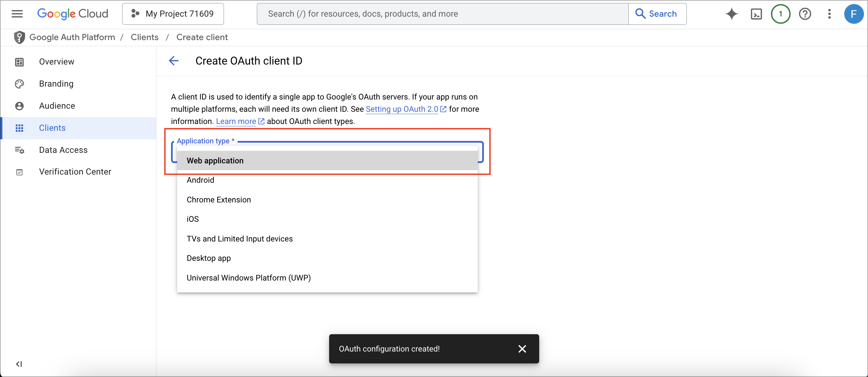Go to Google Cloud home logo
Image resolution: width=868 pixels, height=377 pixels.
tap(73, 14)
